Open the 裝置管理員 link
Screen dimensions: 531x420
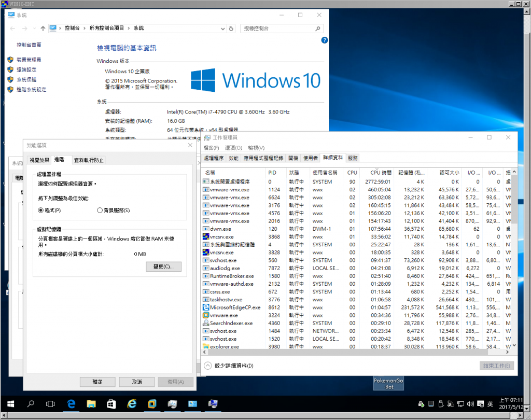[29, 60]
